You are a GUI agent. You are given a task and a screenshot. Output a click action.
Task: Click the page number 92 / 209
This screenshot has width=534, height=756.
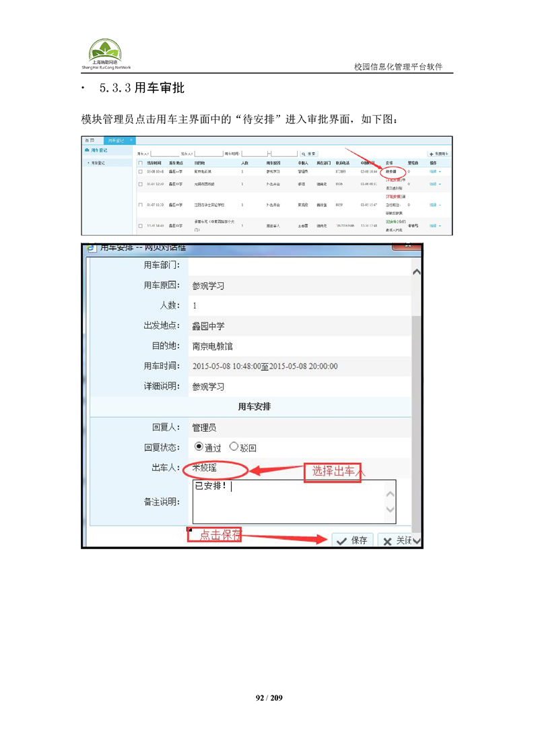[269, 697]
